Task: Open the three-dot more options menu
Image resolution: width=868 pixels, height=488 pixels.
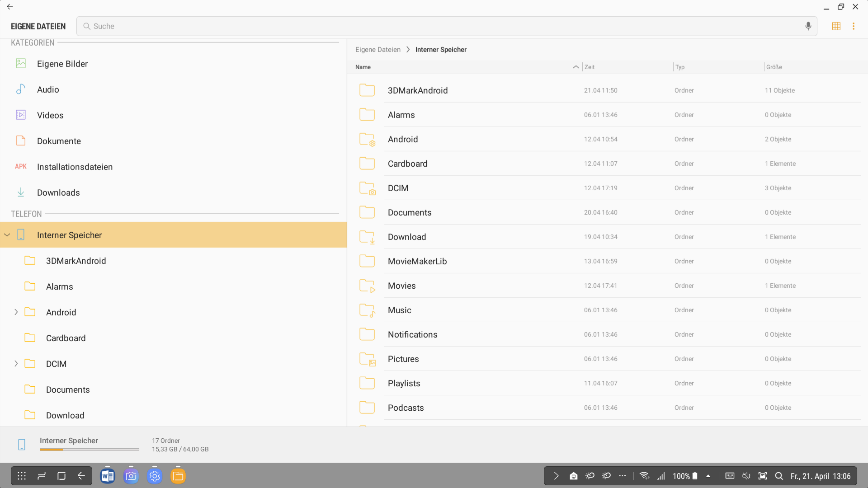Action: click(854, 26)
